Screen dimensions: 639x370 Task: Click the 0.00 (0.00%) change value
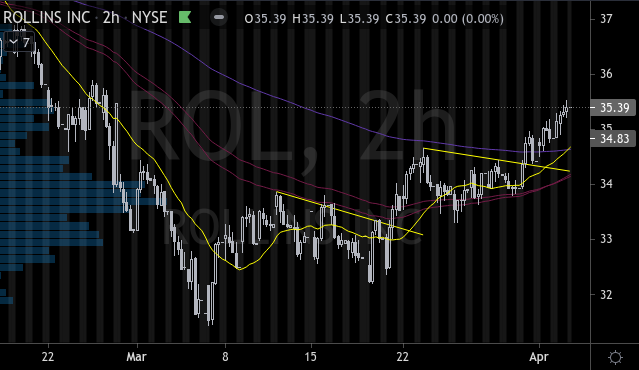click(468, 19)
